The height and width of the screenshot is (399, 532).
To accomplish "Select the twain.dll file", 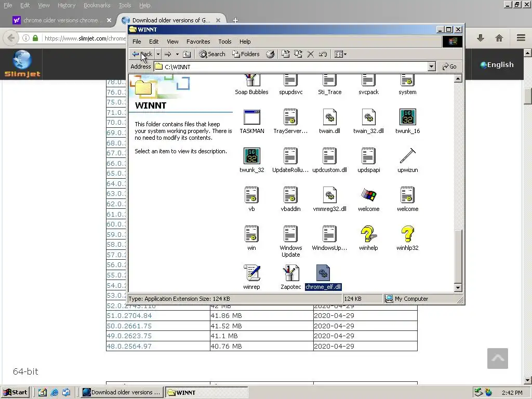I will (329, 122).
